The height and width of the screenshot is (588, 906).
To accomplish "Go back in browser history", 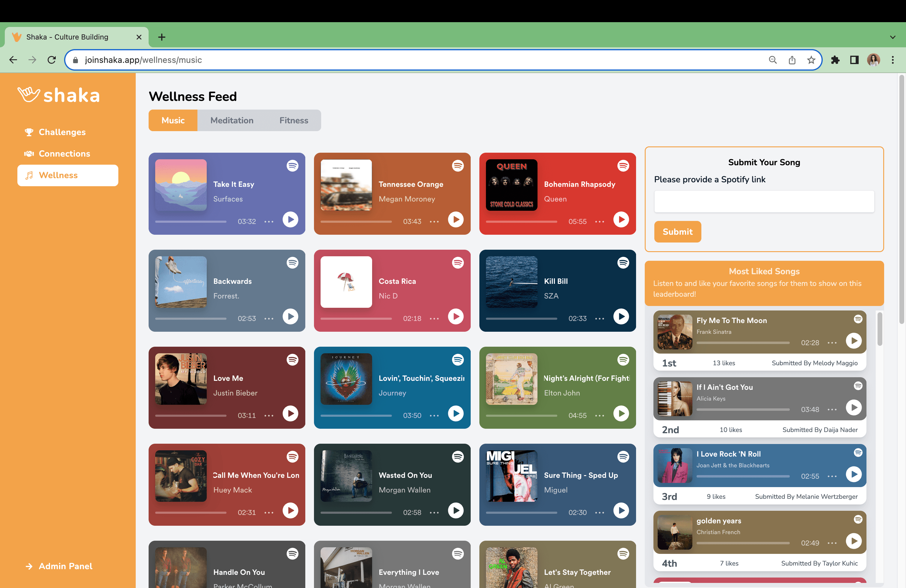I will pos(13,60).
